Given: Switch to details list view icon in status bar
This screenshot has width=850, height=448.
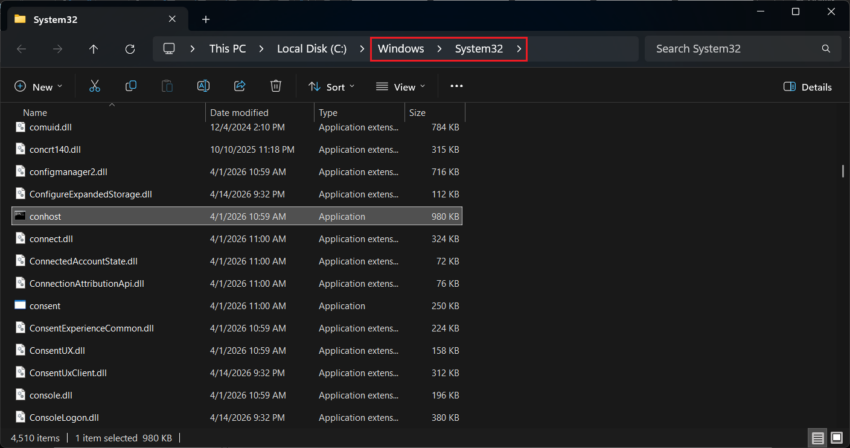Looking at the screenshot, I should pos(817,438).
